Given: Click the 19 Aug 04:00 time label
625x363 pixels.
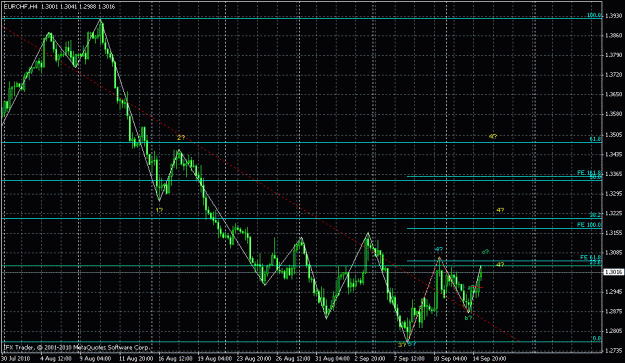Looking at the screenshot, I should coord(215,358).
